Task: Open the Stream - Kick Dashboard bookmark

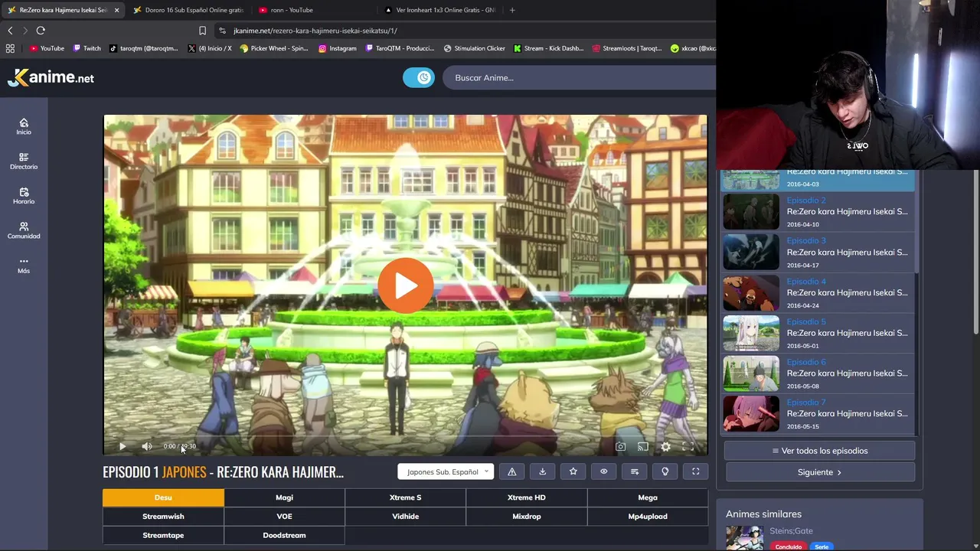Action: pyautogui.click(x=548, y=48)
